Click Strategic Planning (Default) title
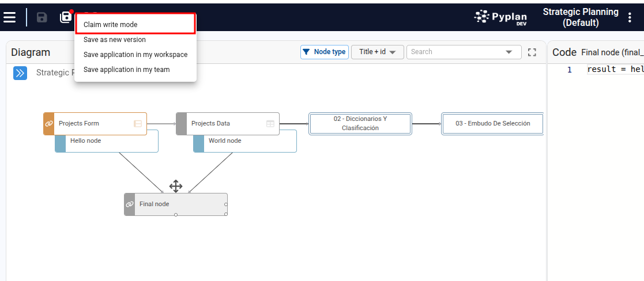This screenshot has width=644, height=281. 581,17
